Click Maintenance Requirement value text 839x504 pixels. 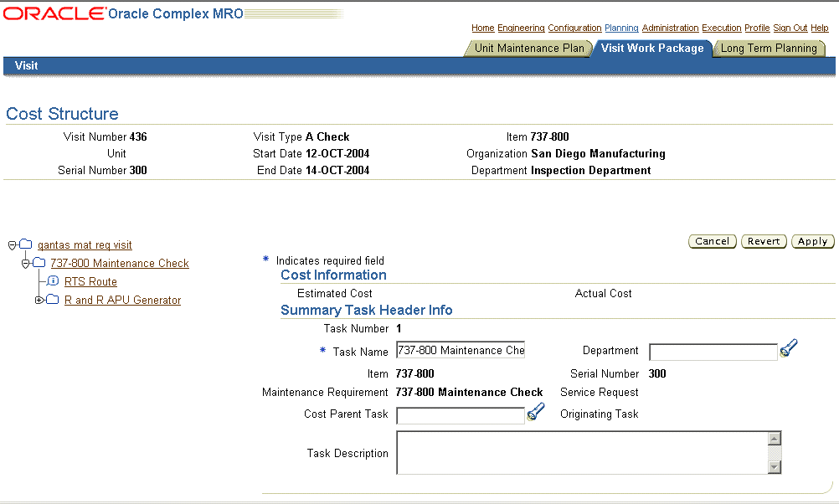click(469, 392)
